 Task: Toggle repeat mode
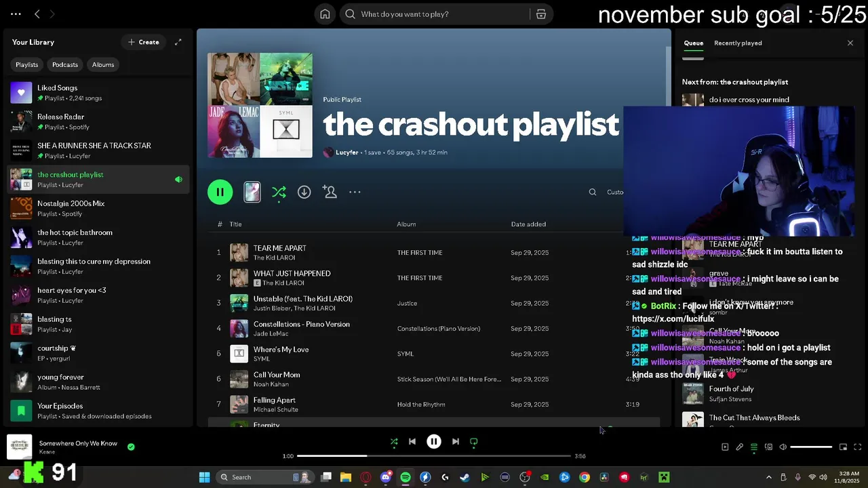point(474,442)
